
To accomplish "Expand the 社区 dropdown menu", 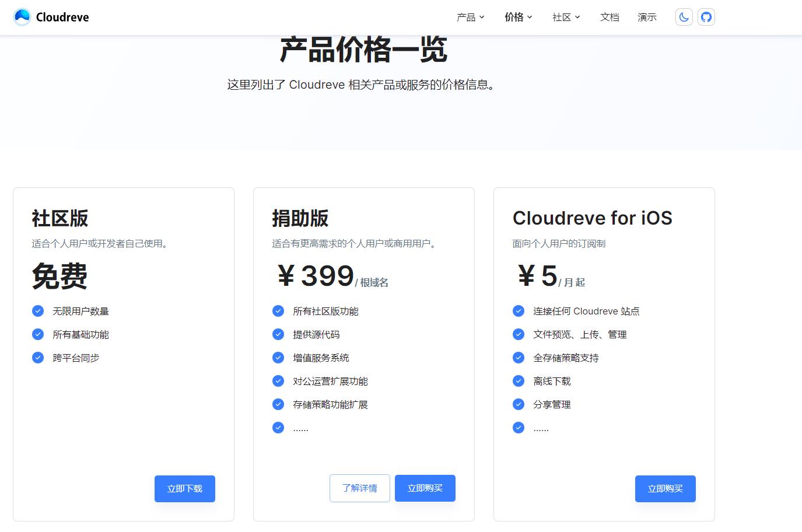I will 566,17.
